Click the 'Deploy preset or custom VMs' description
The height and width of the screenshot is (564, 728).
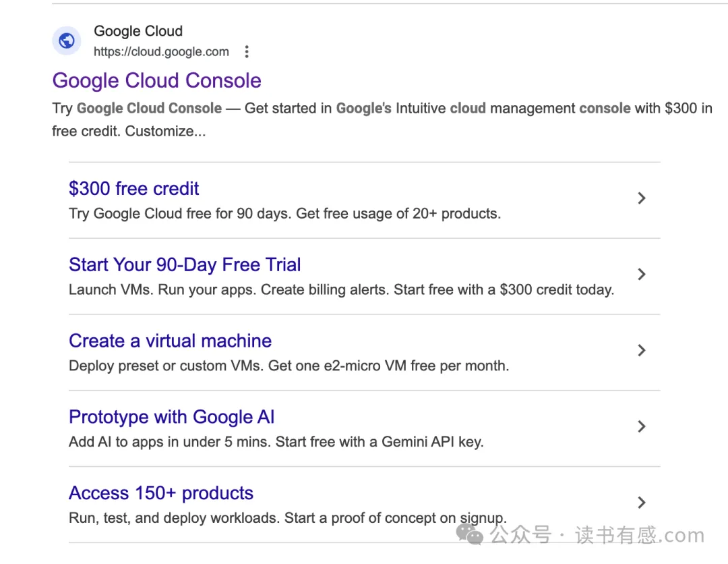click(289, 366)
